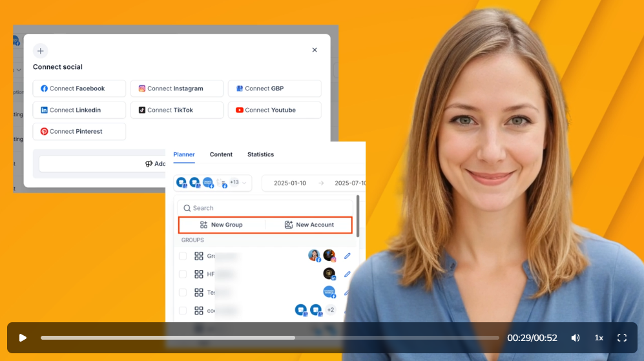Connect an Instagram account
This screenshot has height=361, width=644.
[x=177, y=88]
